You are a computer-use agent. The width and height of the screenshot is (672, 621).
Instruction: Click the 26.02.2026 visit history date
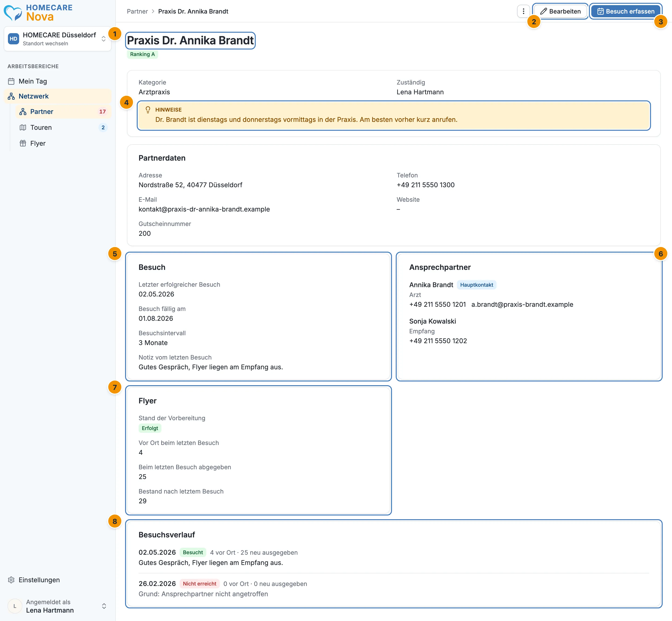point(157,584)
